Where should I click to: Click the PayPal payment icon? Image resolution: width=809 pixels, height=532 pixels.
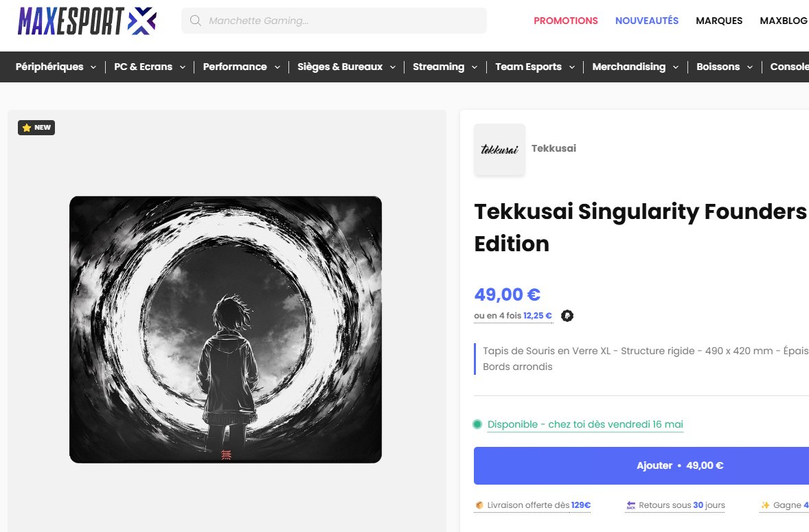coord(567,316)
